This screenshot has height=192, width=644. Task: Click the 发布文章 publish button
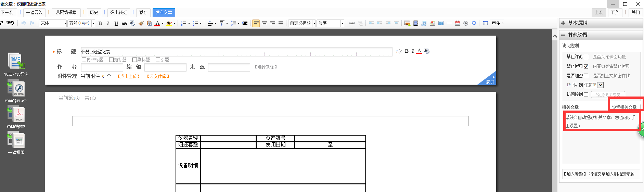pyautogui.click(x=164, y=13)
